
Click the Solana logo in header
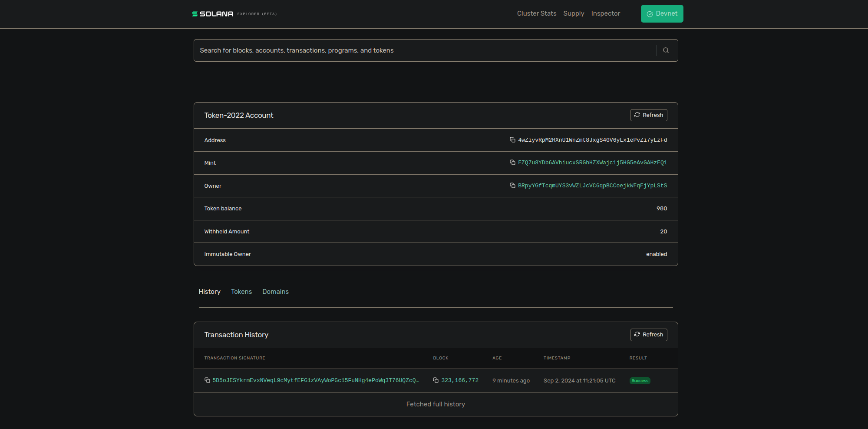234,14
